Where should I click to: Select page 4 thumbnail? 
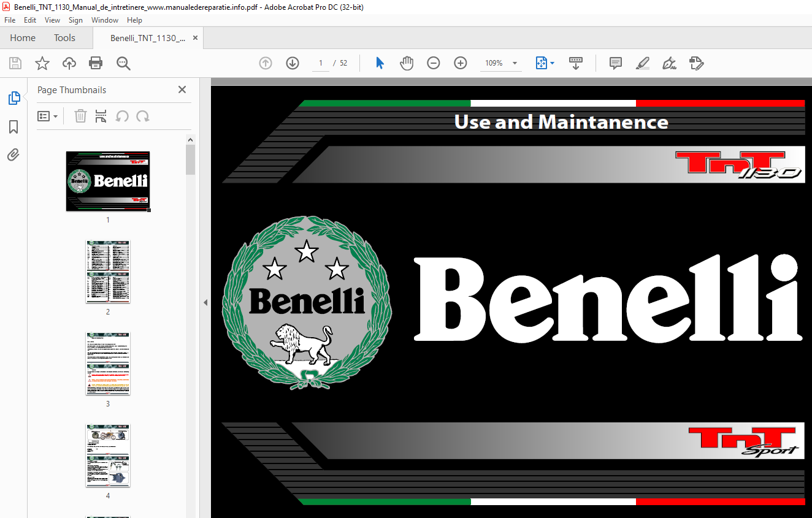[108, 455]
